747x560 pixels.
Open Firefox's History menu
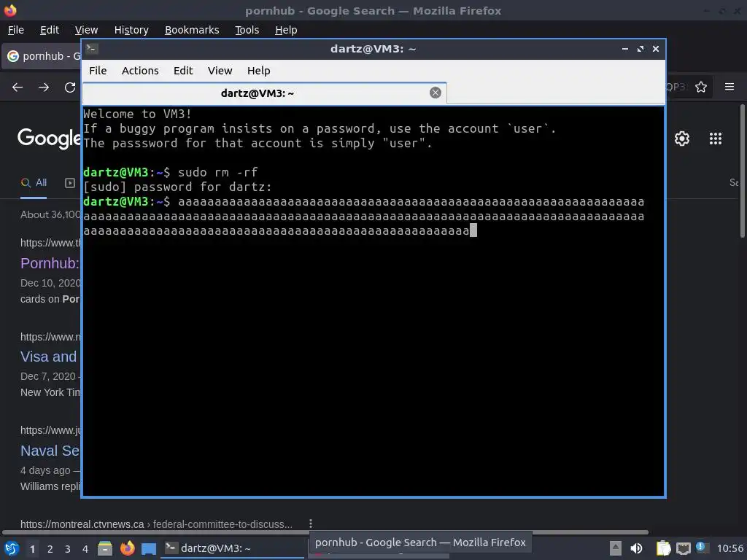click(131, 30)
